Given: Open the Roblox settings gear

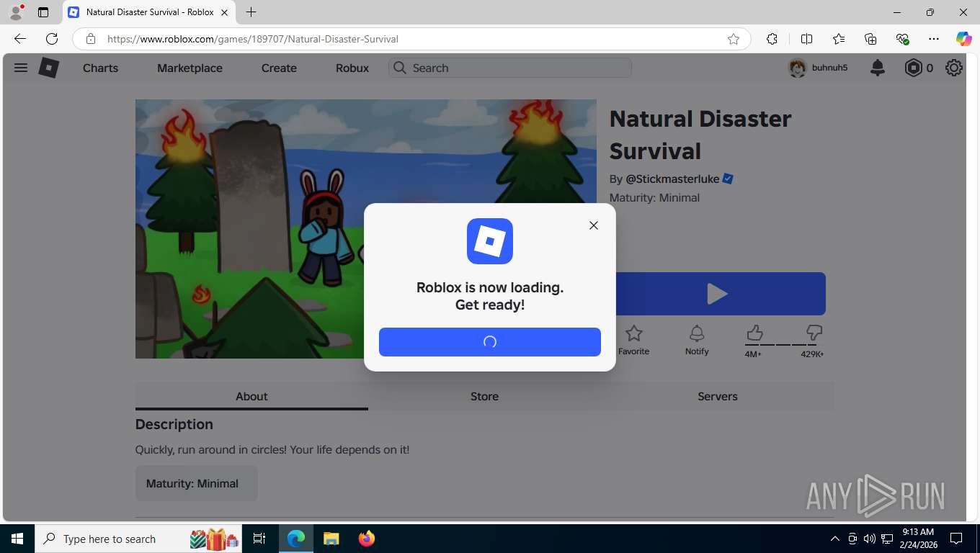Looking at the screenshot, I should pos(954,68).
